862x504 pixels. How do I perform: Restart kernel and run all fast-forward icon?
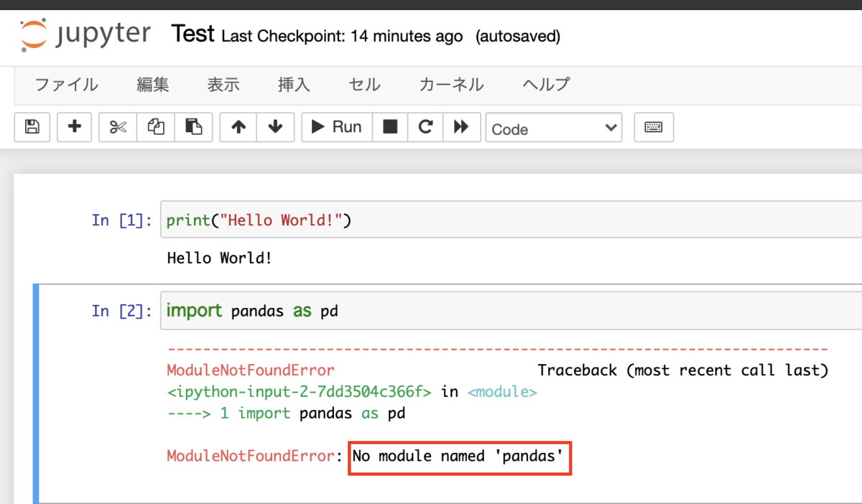[x=461, y=127]
